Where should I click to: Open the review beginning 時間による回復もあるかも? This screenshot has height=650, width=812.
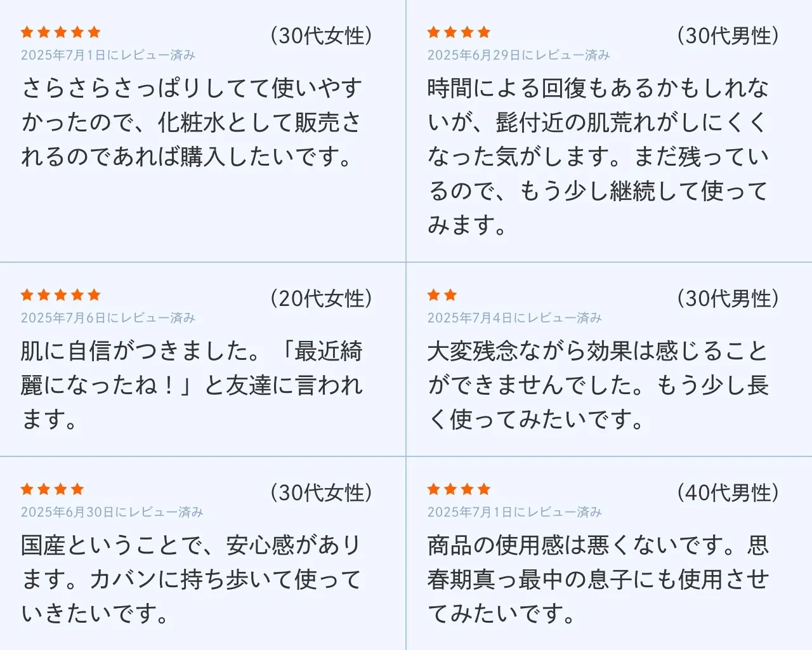point(598,156)
